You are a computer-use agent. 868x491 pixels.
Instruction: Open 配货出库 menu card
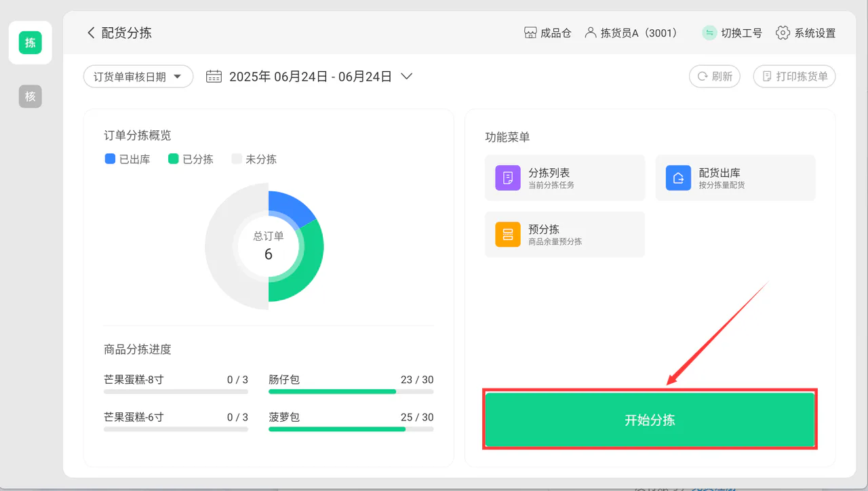point(735,178)
